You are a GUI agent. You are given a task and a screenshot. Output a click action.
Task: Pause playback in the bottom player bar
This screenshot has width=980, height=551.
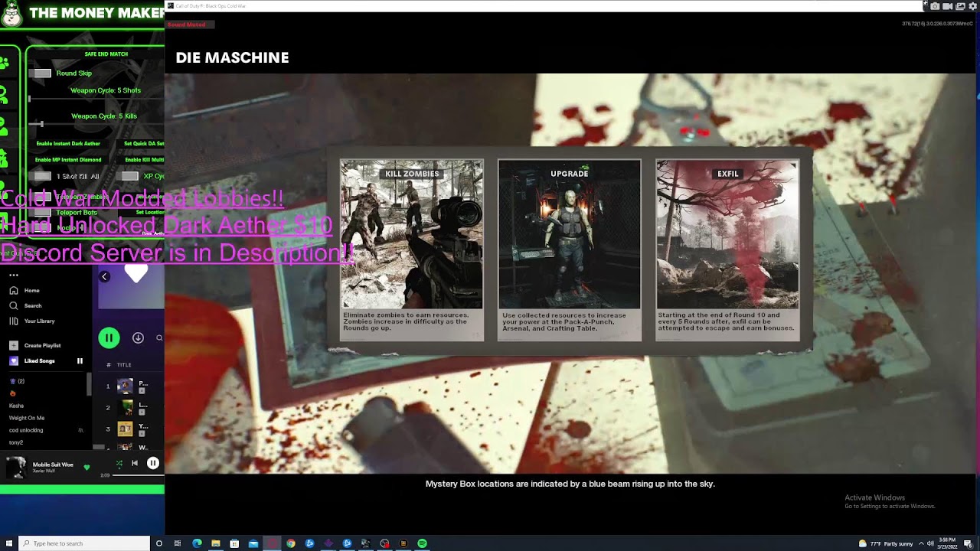tap(153, 463)
